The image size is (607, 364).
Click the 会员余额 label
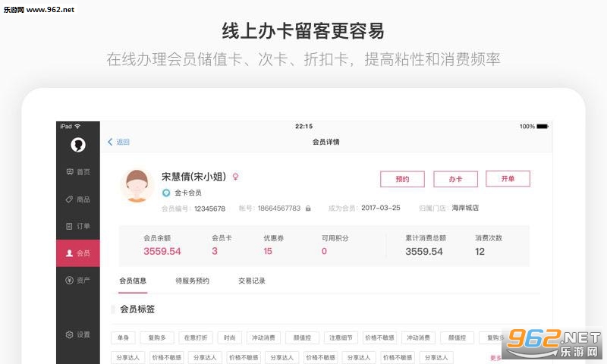coord(157,238)
